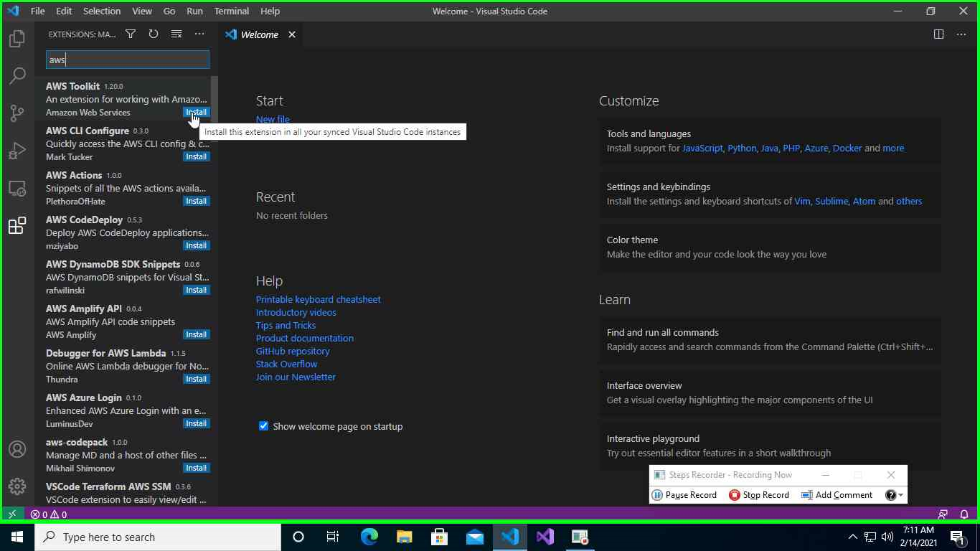Open feedback icon in status bar
Image resolution: width=980 pixels, height=551 pixels.
[943, 514]
